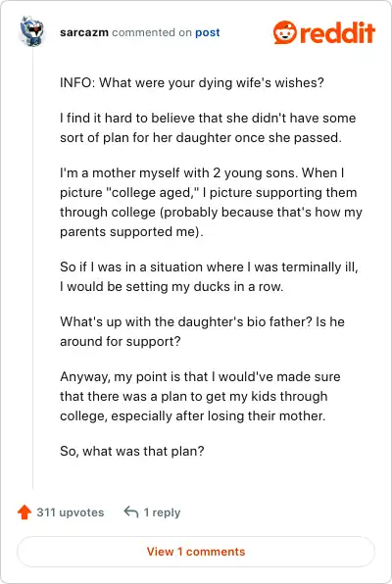Upvote the comment with the orange arrow
Image resolution: width=392 pixels, height=584 pixels.
pyautogui.click(x=24, y=512)
